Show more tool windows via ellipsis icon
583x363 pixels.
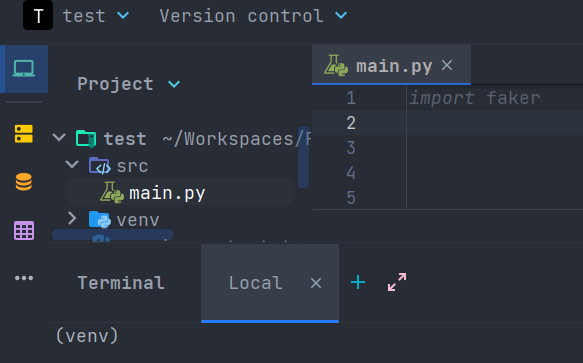click(x=24, y=278)
